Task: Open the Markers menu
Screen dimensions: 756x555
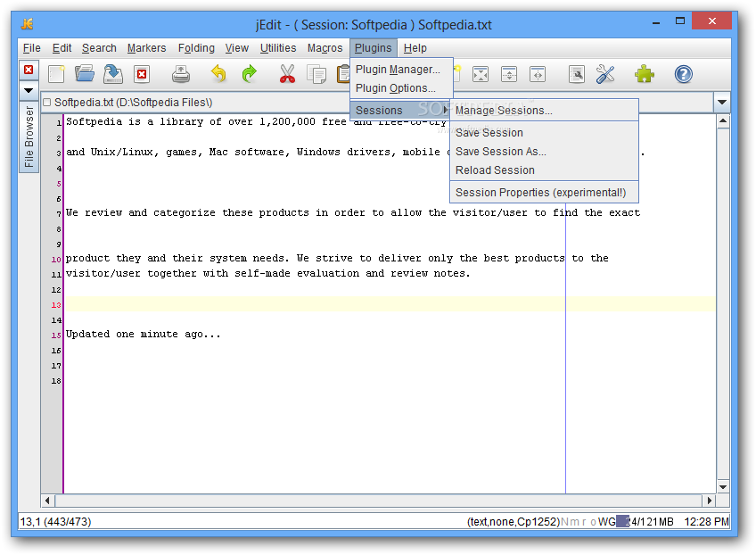Action: pos(146,48)
